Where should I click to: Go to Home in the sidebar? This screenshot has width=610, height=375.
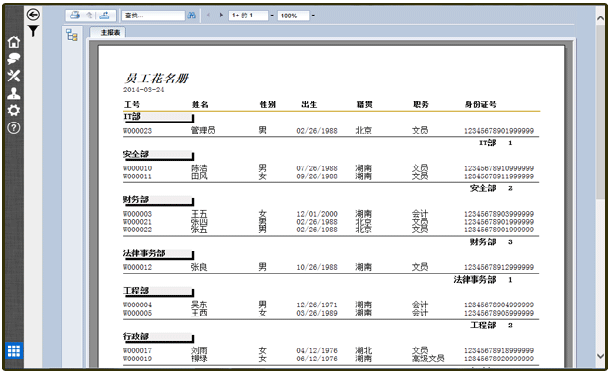[x=14, y=42]
